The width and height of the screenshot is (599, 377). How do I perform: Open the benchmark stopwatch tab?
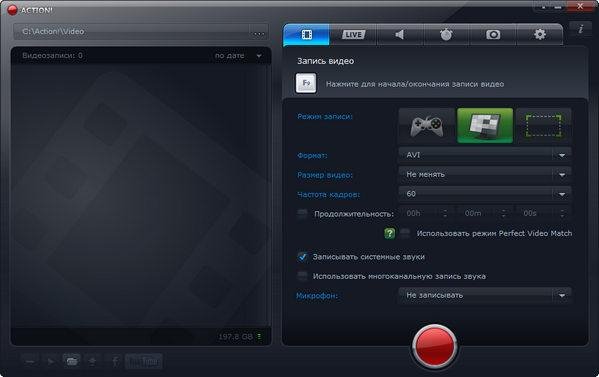(446, 35)
